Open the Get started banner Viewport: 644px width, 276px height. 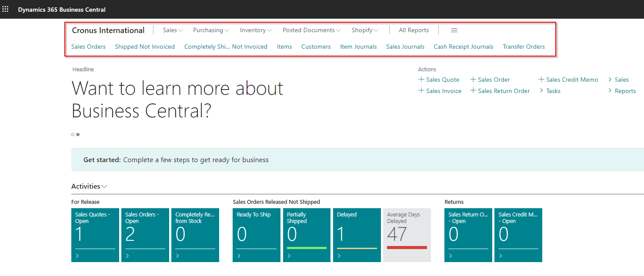357,160
